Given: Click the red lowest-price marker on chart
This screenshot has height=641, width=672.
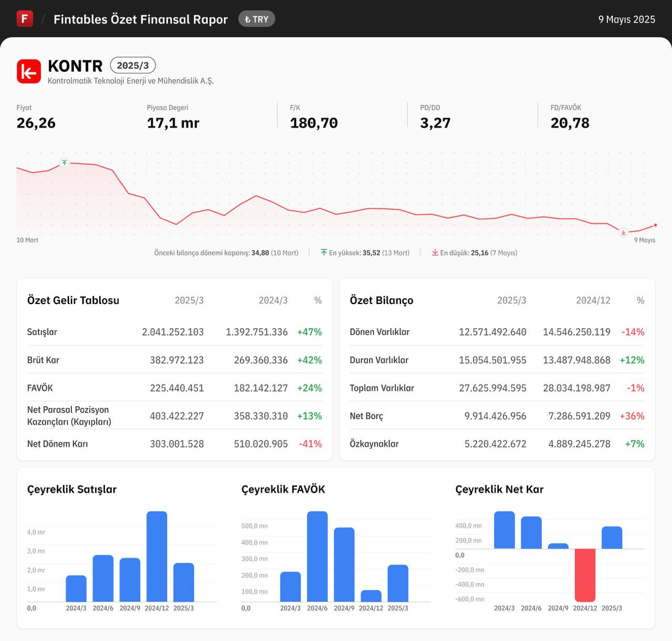Looking at the screenshot, I should point(623,232).
